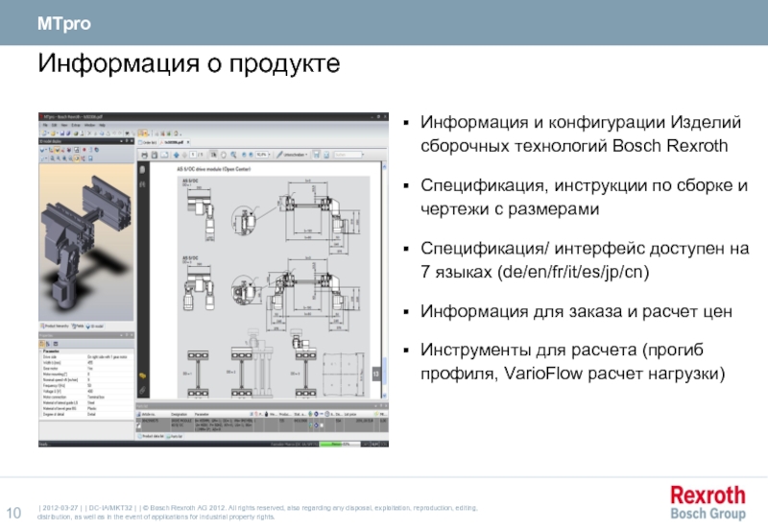This screenshot has width=768, height=532.
Task: Click the PDF vertical scrollbar
Action: [385, 280]
